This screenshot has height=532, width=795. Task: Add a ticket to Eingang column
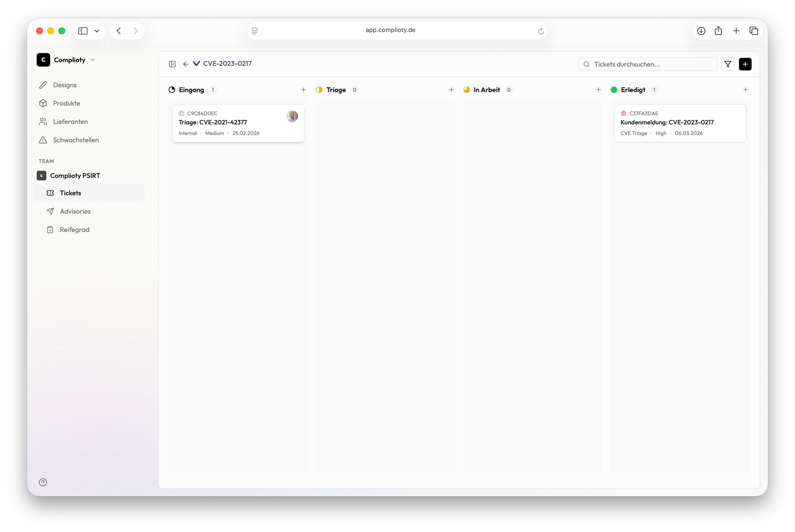[x=303, y=90]
